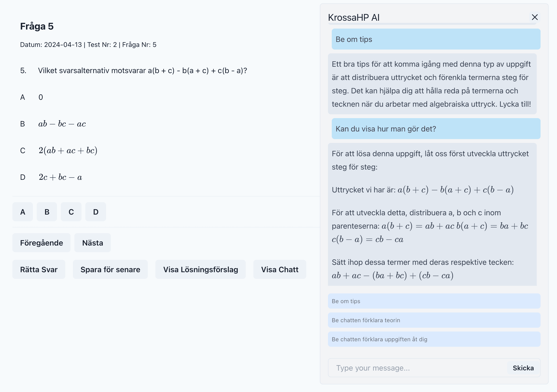
Task: Select answer option D
Action: click(x=96, y=211)
